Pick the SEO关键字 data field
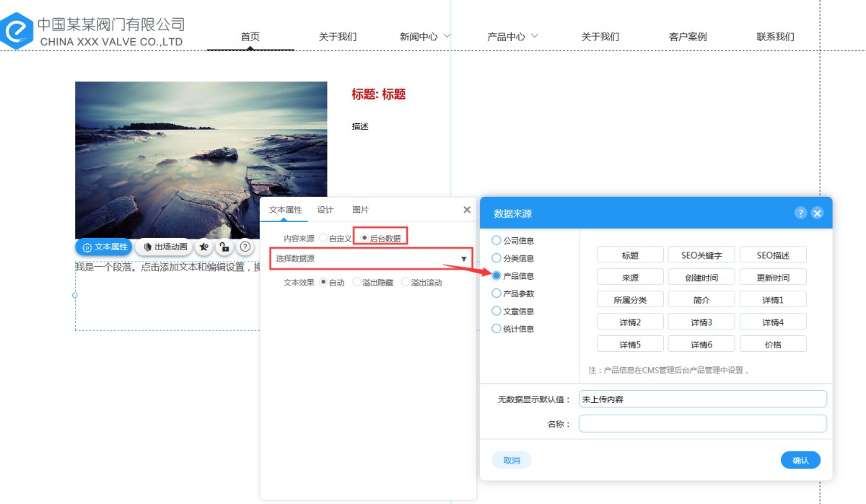 point(701,255)
